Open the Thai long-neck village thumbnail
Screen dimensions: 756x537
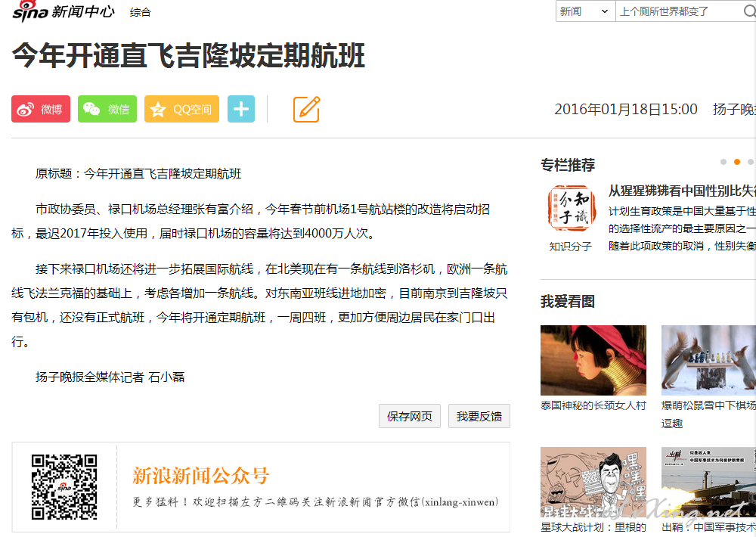[x=593, y=360]
